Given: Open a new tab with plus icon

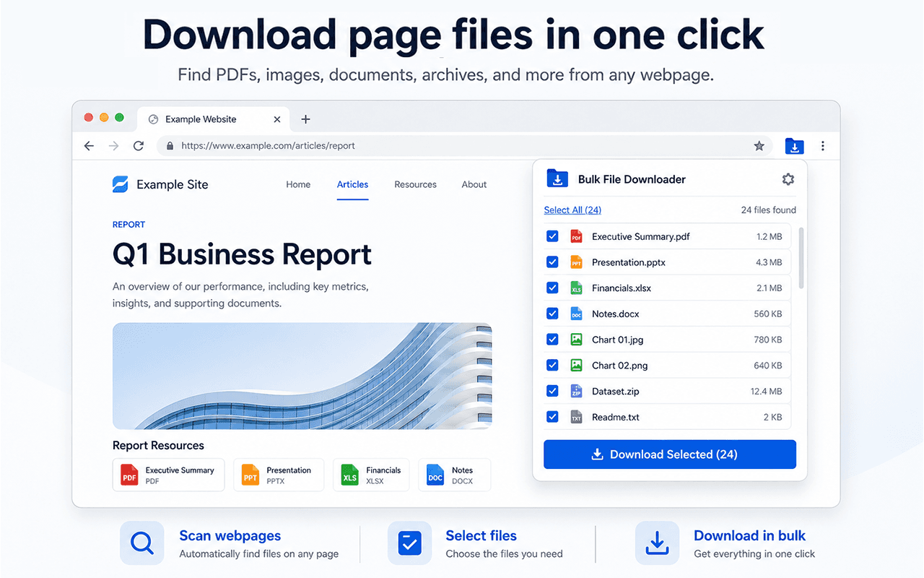Looking at the screenshot, I should point(305,119).
